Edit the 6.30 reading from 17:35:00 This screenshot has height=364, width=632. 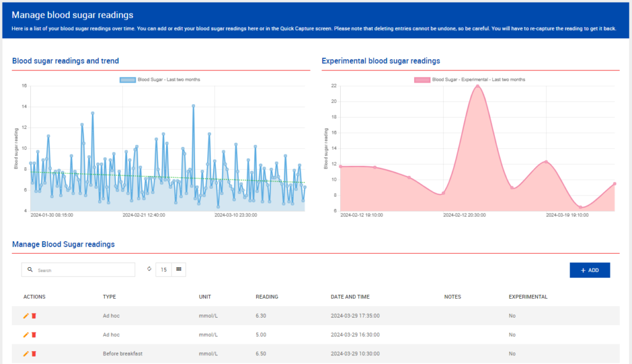pos(26,316)
